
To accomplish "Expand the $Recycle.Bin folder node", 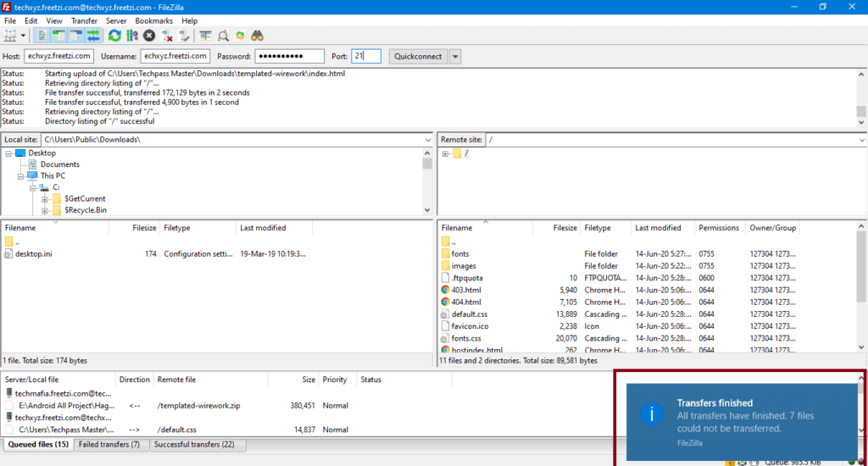I will [x=45, y=211].
